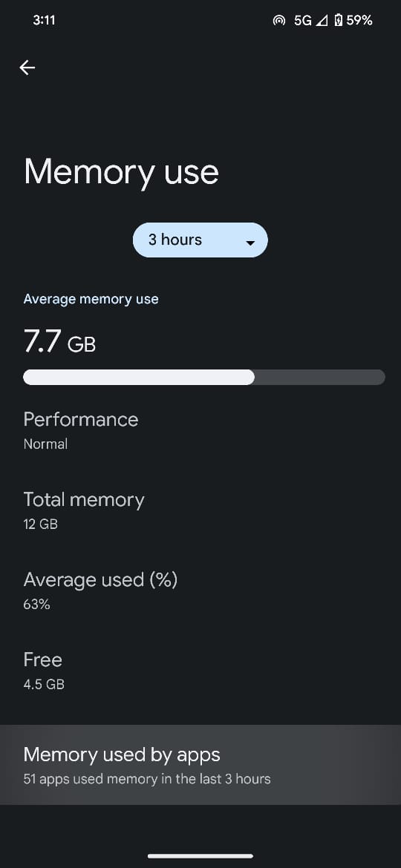
Task: Tap the 7.7 GB average memory value
Action: coord(60,341)
